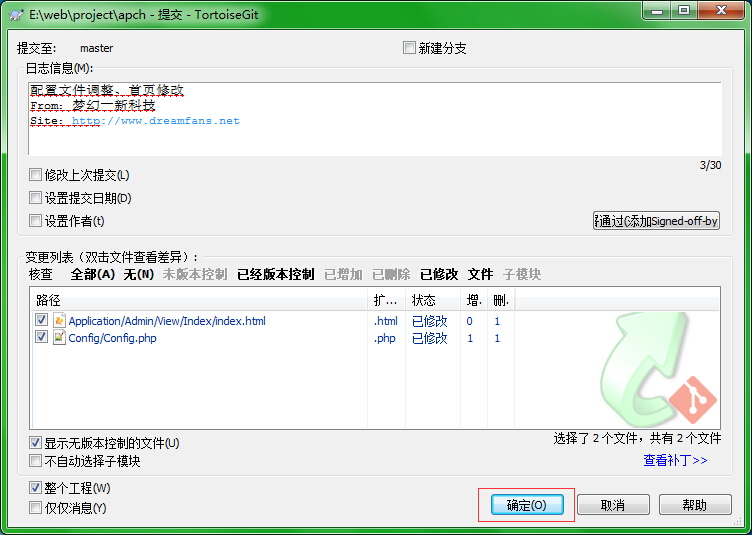Image resolution: width=752 pixels, height=535 pixels.
Task: Select 已经版本控制 check filter
Action: tap(276, 274)
